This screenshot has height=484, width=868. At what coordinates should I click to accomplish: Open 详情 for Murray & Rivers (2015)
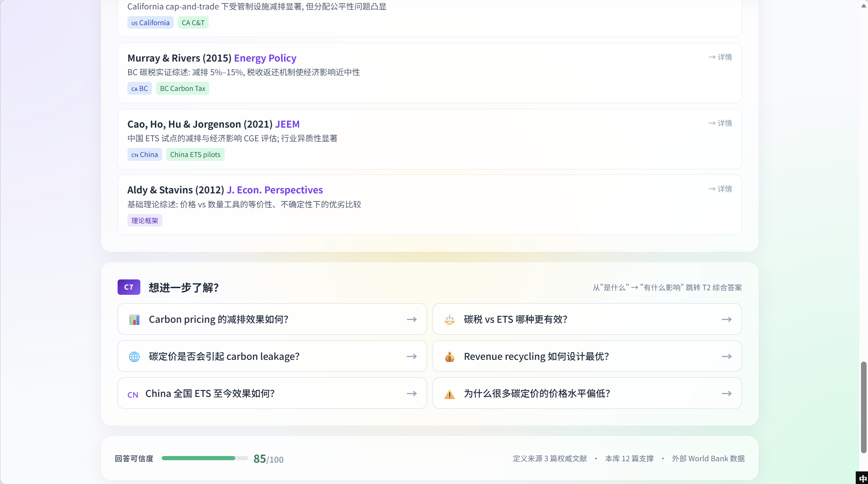point(720,57)
